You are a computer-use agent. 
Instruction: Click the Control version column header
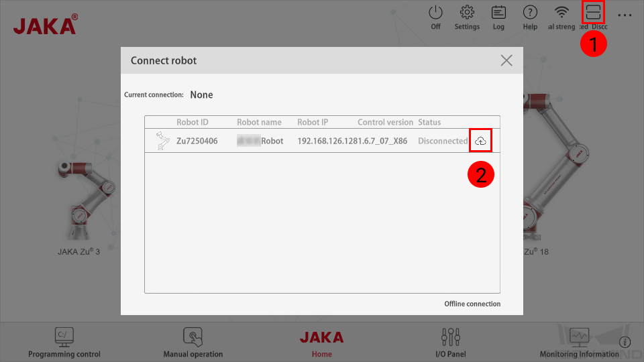point(385,122)
